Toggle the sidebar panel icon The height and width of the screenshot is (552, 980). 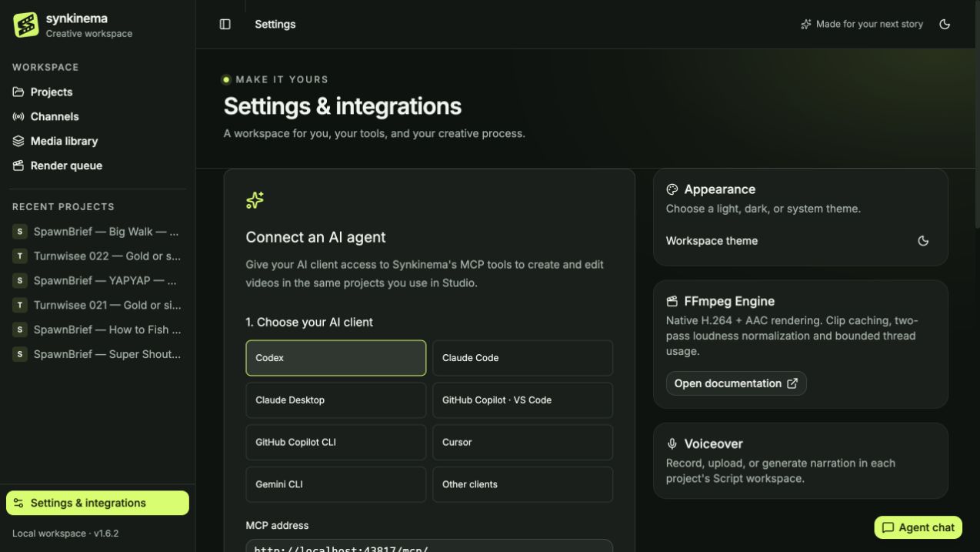[225, 24]
